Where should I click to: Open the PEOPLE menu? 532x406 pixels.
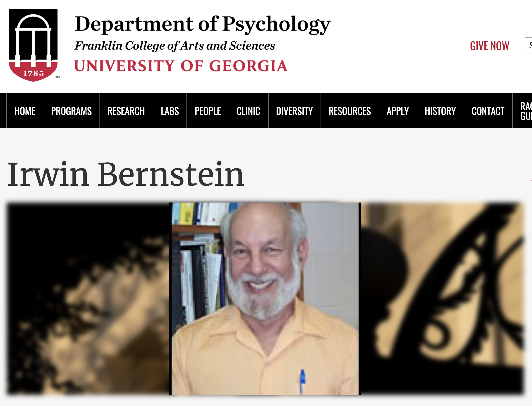[208, 111]
